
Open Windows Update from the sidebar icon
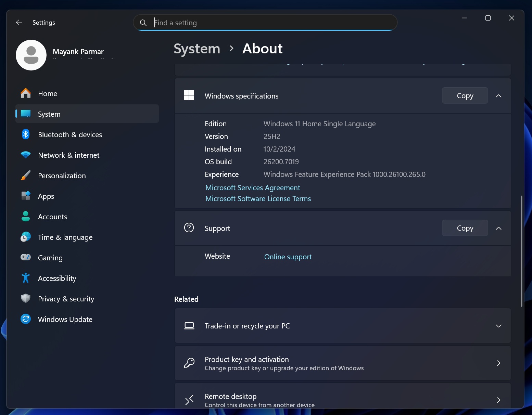[x=25, y=319]
